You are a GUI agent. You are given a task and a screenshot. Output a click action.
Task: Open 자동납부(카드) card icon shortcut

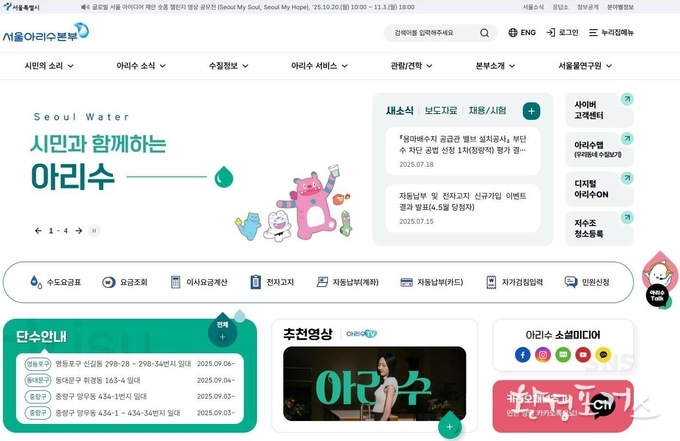pyautogui.click(x=406, y=282)
